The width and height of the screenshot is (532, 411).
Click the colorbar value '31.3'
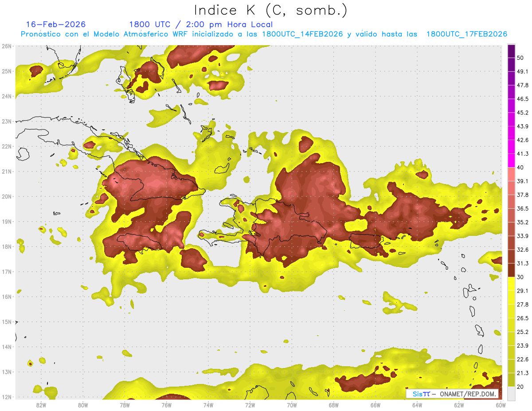click(523, 263)
